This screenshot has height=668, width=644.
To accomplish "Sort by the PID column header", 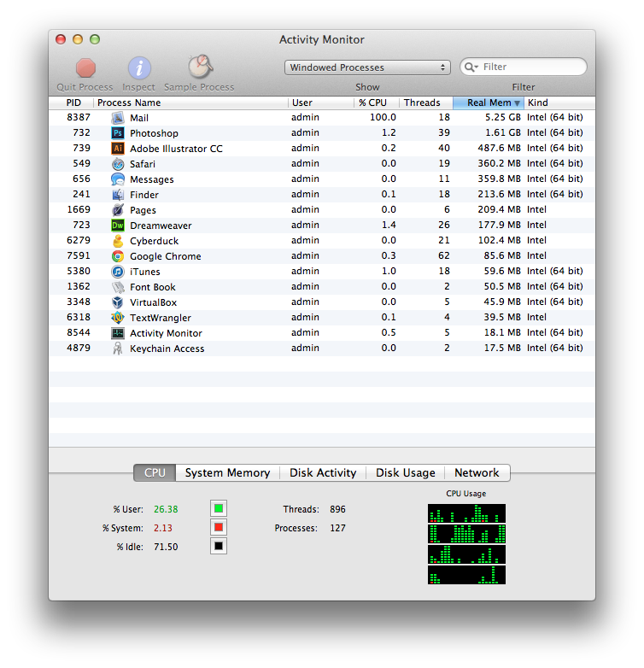I will pyautogui.click(x=71, y=103).
